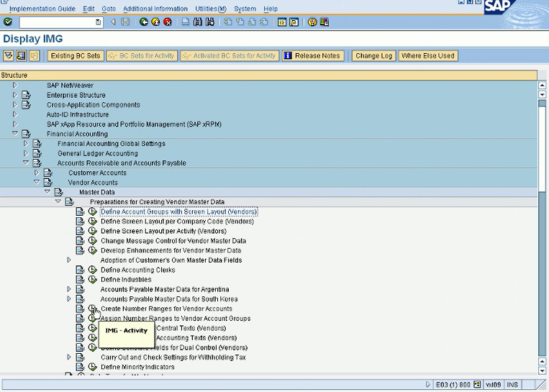Expand Carry Out and Check Settings for Withholding Tax
Viewport: 549px width, 392px height.
coord(69,357)
